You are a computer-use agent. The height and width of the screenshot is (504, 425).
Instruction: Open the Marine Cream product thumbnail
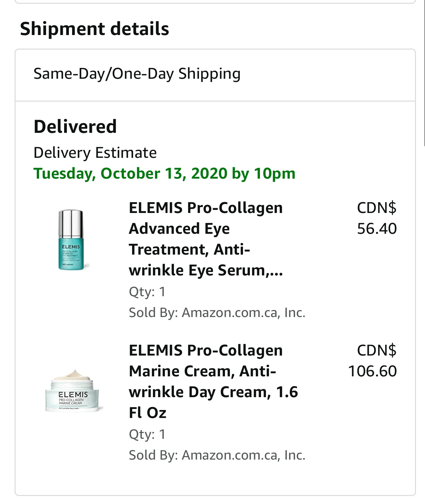point(72,394)
